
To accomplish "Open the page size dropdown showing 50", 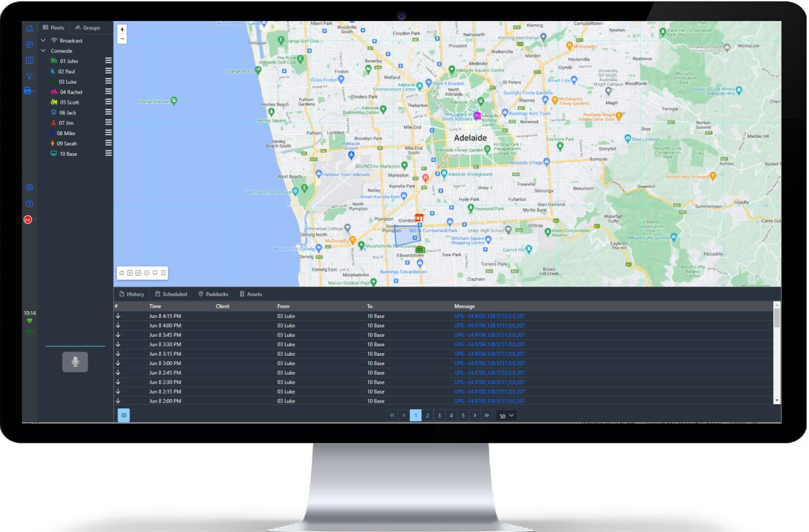I will [506, 416].
